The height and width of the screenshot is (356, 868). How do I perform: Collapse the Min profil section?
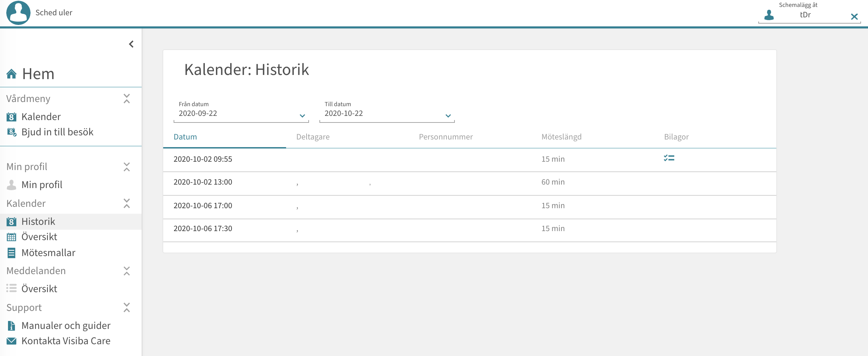(x=127, y=167)
